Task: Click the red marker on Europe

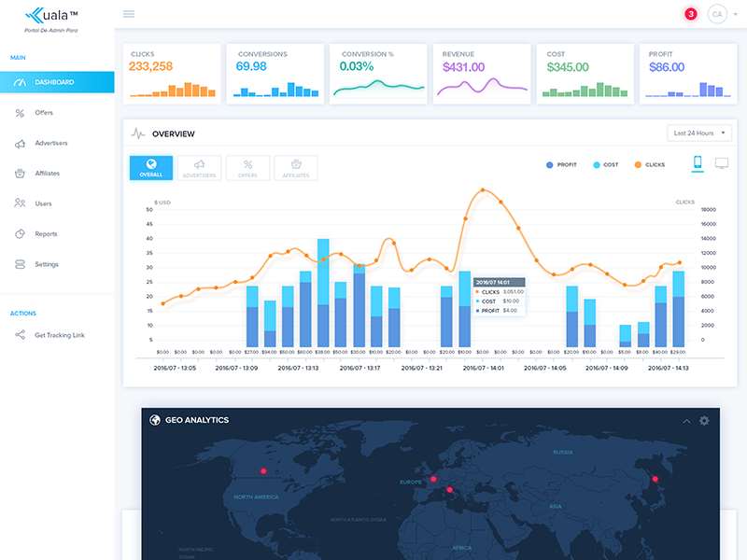Action: [434, 478]
